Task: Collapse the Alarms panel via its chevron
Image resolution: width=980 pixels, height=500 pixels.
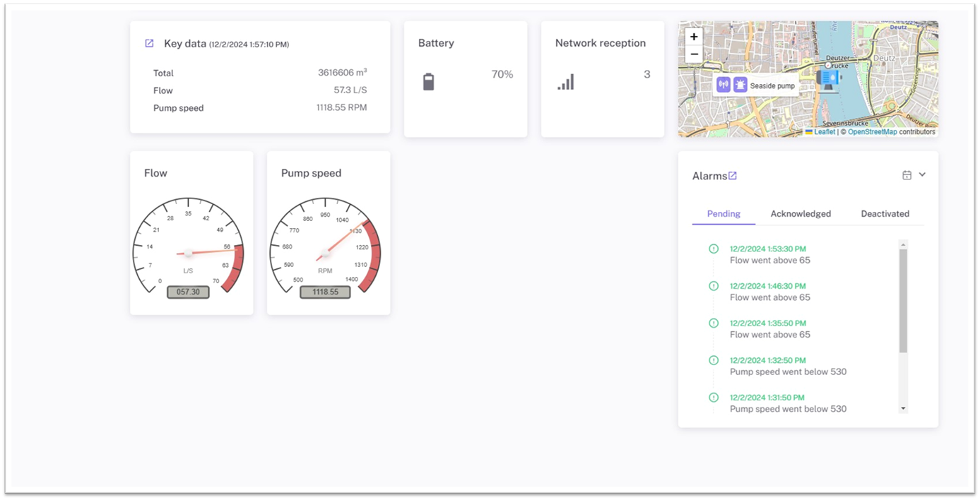Action: [x=923, y=174]
